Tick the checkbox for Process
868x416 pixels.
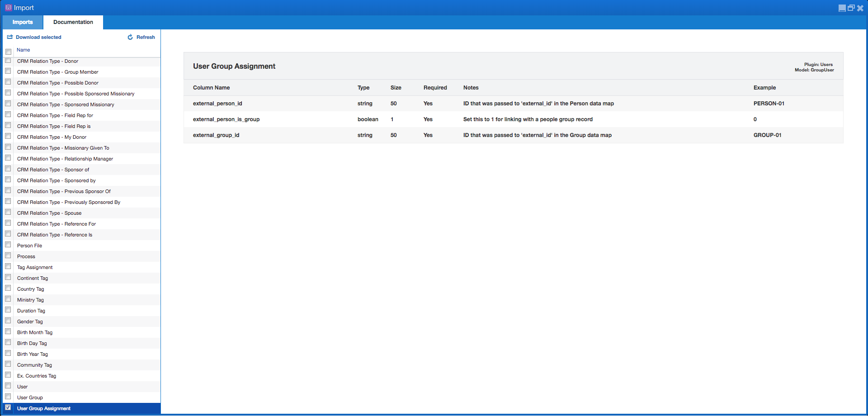[8, 255]
